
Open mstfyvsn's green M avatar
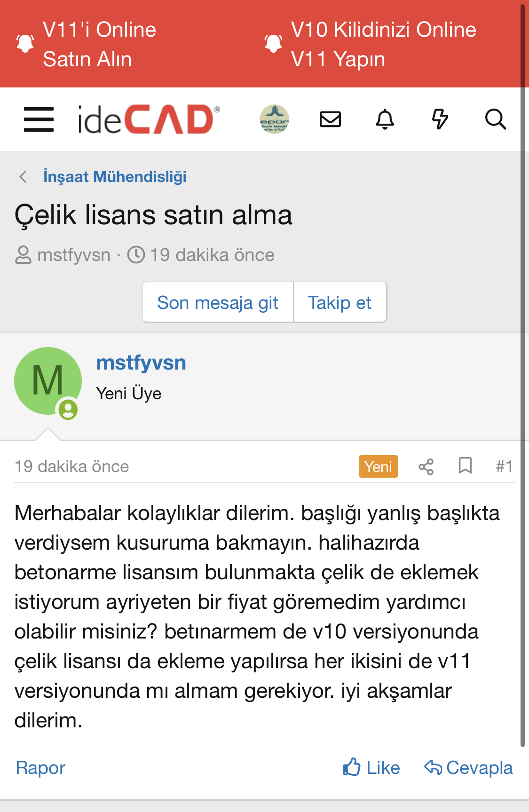click(x=48, y=381)
